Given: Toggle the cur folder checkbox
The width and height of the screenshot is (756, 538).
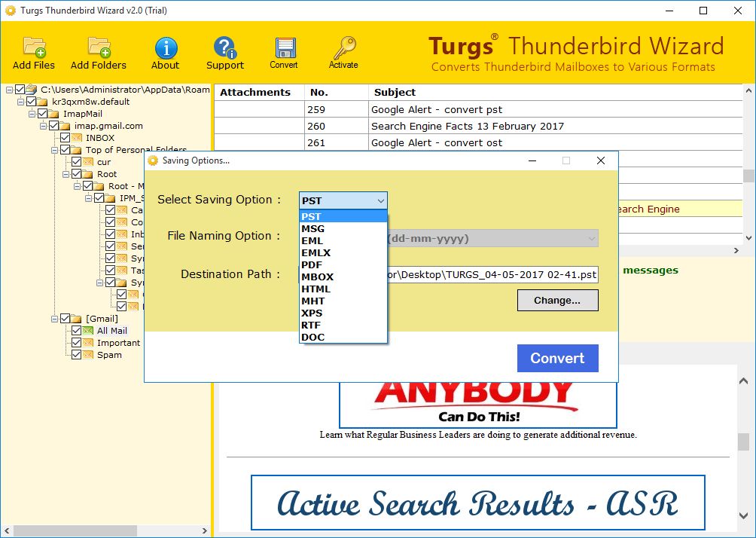Looking at the screenshot, I should tap(76, 162).
